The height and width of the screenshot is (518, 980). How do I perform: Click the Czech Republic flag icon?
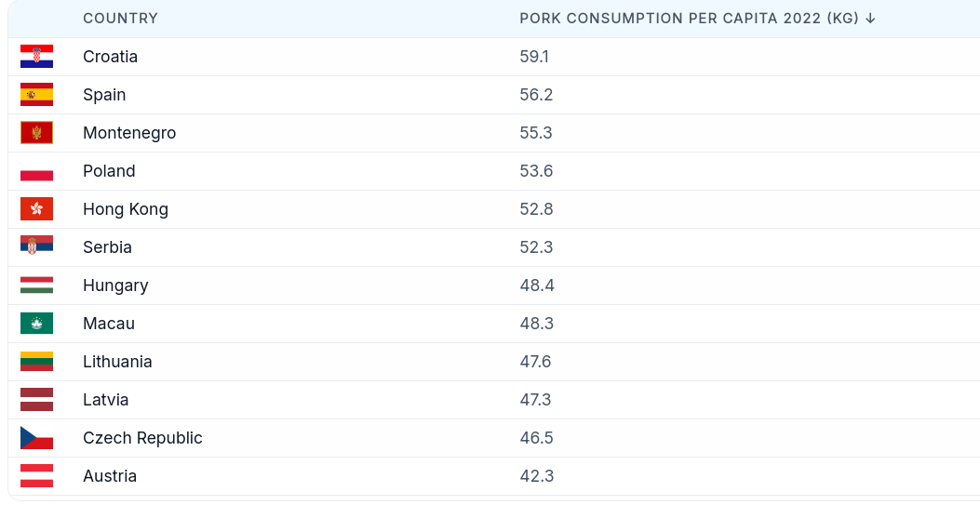click(x=37, y=437)
